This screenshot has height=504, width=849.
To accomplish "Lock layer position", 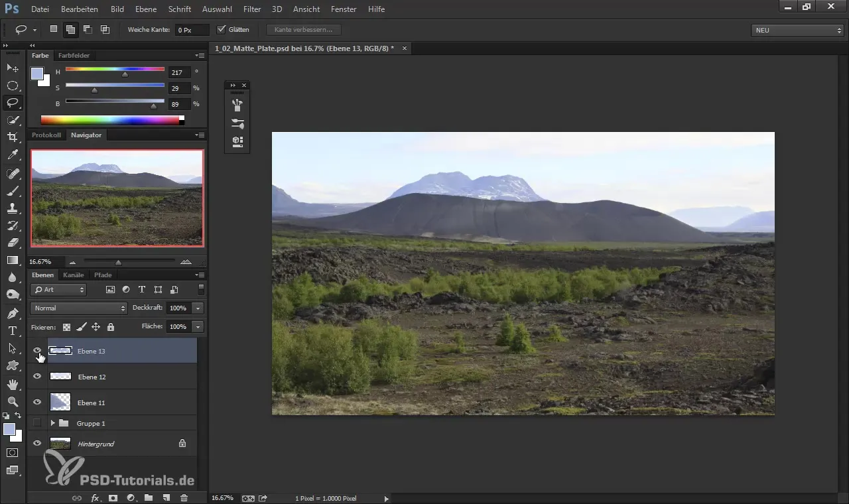I will 96,327.
